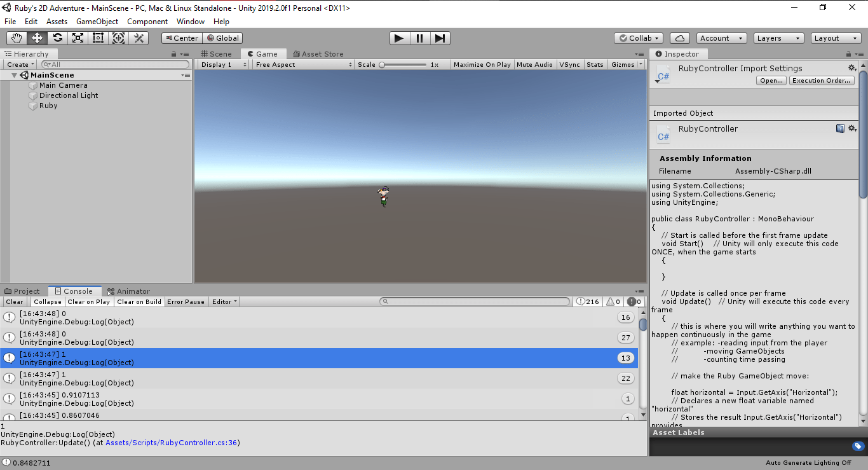Toggle the warnings count filter

[614, 301]
